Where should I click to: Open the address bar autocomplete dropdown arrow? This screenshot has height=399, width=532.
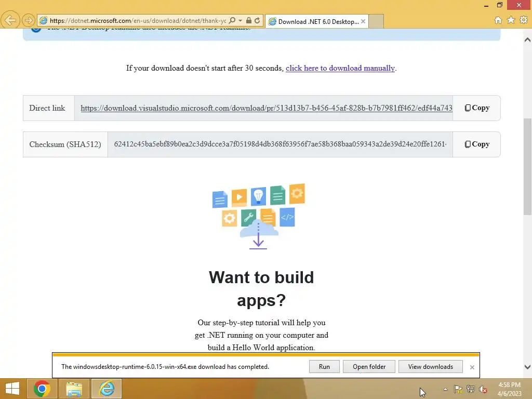coord(240,20)
